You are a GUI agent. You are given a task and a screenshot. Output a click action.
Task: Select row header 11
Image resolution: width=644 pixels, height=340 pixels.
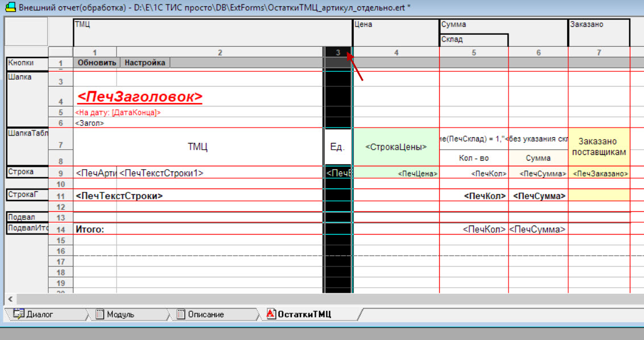(x=61, y=196)
